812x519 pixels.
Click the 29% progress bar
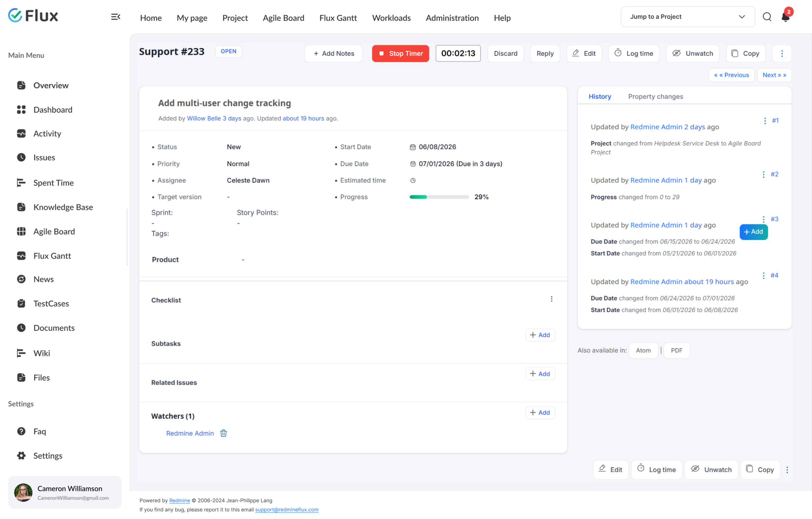pyautogui.click(x=439, y=197)
